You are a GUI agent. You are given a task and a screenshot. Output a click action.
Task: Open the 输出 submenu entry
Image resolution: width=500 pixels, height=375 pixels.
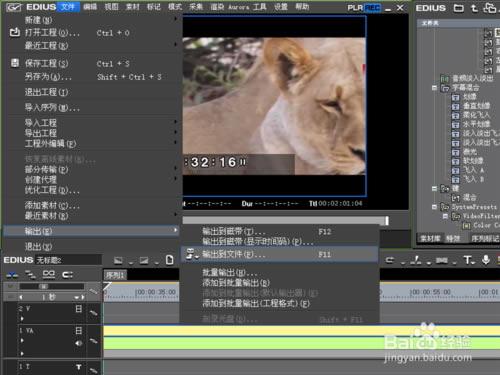click(x=91, y=231)
